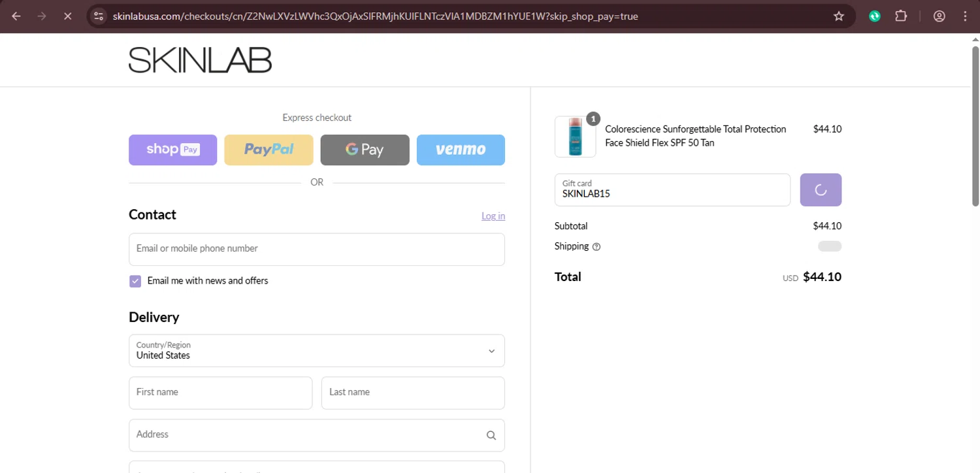This screenshot has height=473, width=980.
Task: Pay with PayPal express checkout
Action: pyautogui.click(x=269, y=150)
